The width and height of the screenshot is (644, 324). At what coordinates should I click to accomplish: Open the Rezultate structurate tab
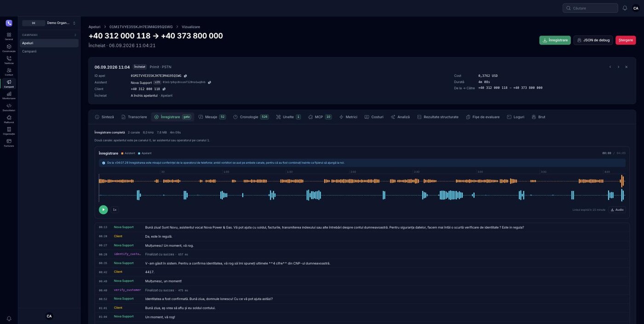coord(438,117)
